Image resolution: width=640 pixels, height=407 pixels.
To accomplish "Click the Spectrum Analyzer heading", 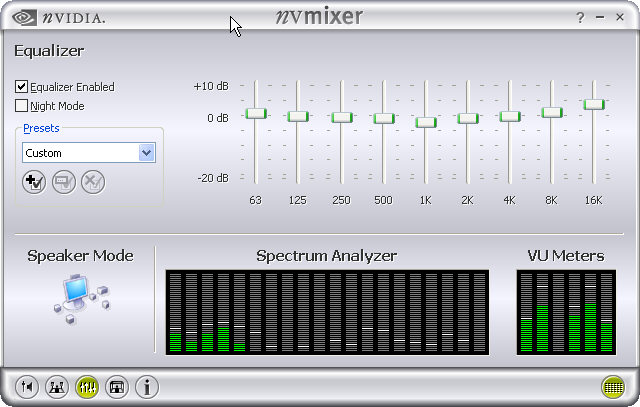I will pyautogui.click(x=327, y=256).
